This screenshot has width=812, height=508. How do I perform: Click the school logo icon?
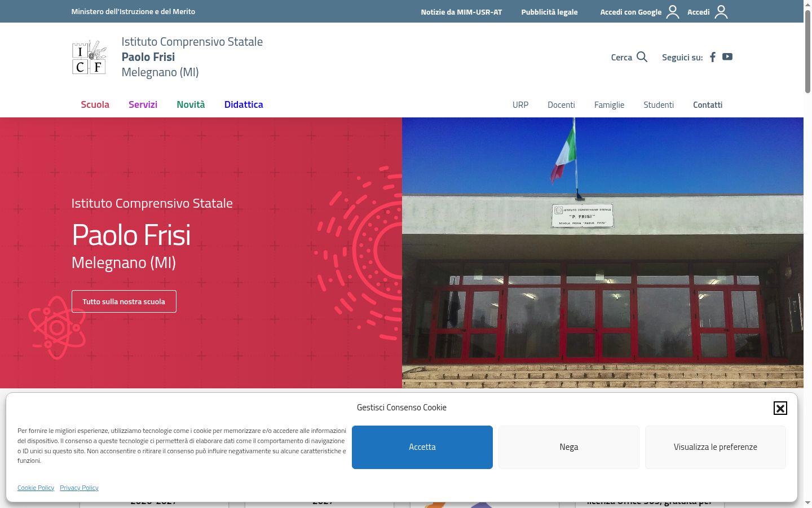[x=89, y=57]
